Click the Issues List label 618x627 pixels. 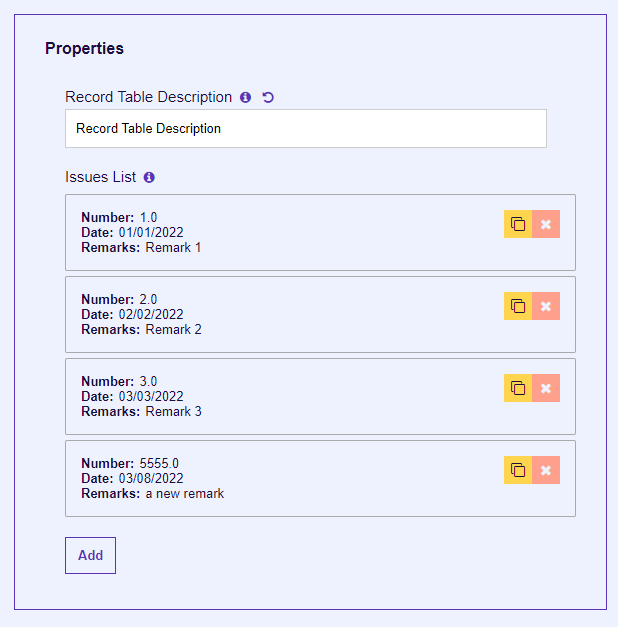tap(100, 177)
